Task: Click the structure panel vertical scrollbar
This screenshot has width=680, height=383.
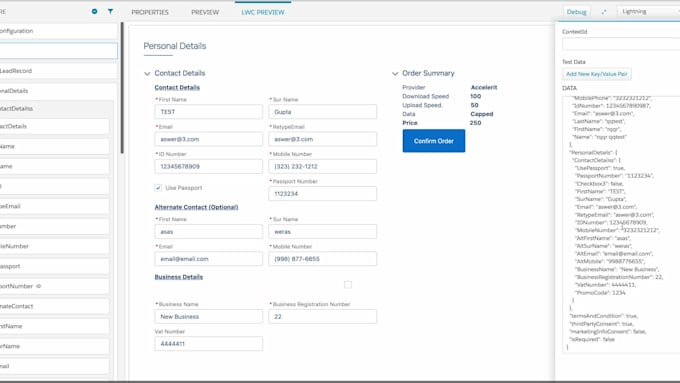Action: [x=122, y=88]
